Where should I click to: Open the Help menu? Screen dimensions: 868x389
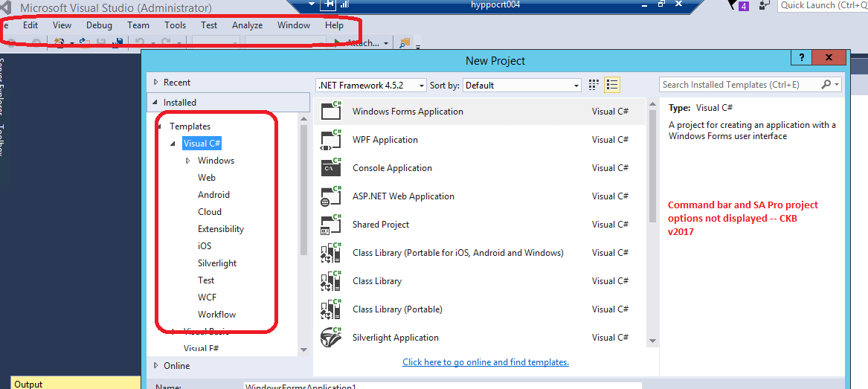click(x=335, y=25)
